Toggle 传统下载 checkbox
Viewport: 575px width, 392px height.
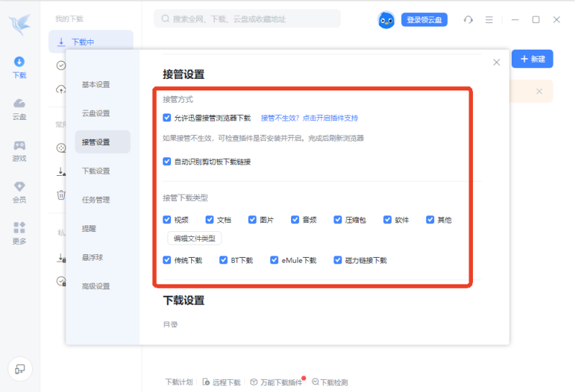pos(167,260)
